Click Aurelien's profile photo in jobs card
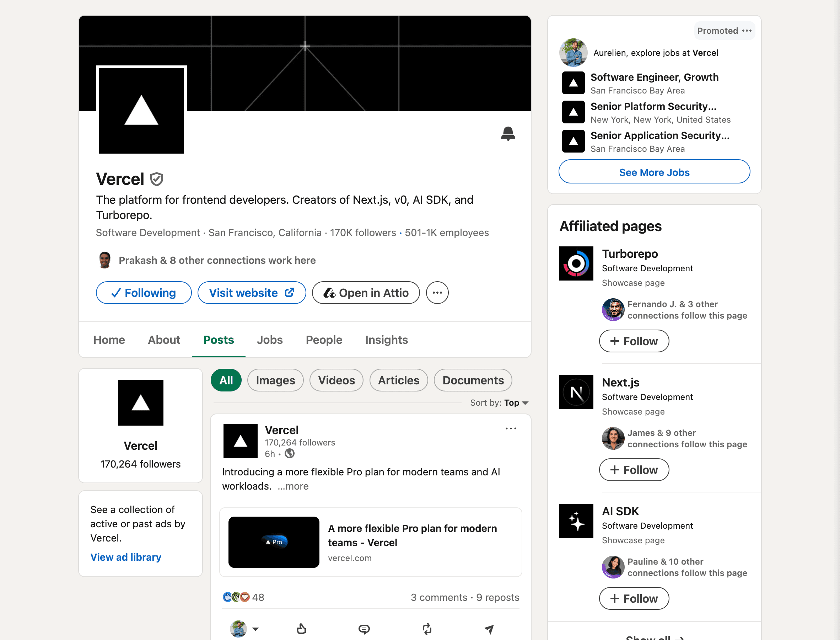 573,53
